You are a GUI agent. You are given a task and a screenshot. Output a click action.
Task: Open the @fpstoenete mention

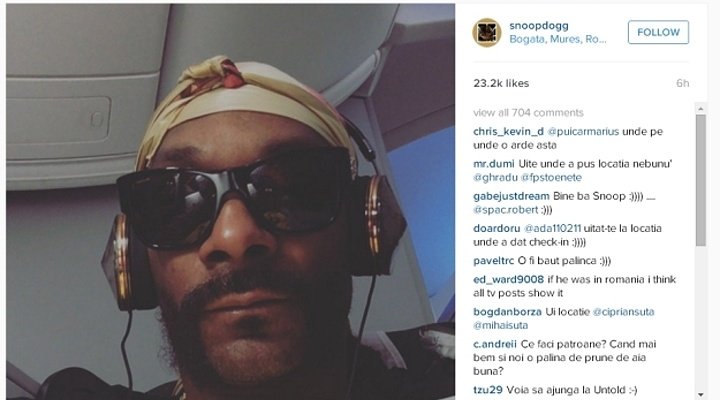551,178
